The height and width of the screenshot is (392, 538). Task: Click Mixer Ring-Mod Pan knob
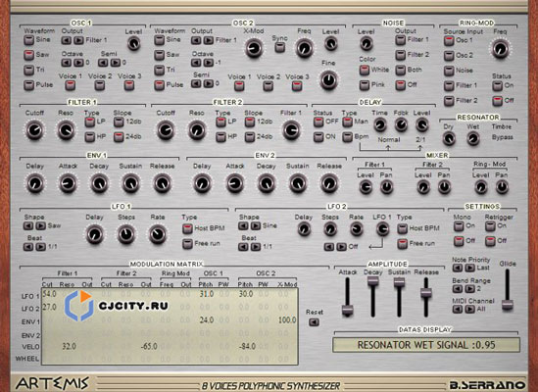click(x=502, y=187)
